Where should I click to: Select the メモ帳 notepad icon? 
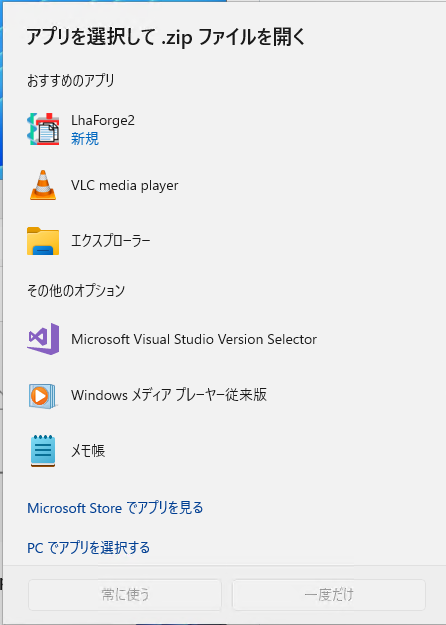coord(43,451)
